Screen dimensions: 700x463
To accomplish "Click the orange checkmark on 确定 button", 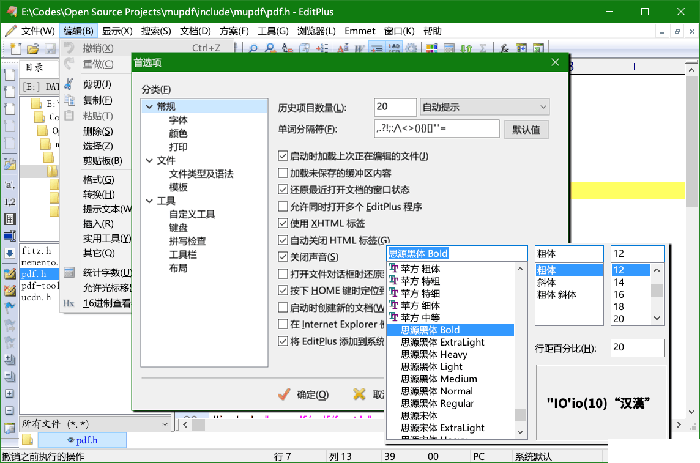I will click(x=283, y=394).
